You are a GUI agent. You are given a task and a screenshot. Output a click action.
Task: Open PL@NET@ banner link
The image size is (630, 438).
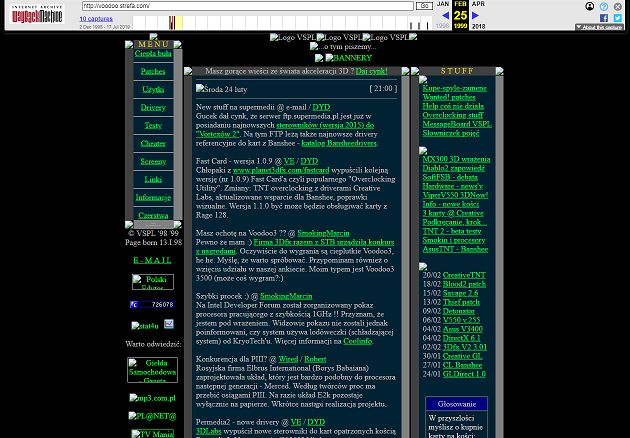point(152,416)
